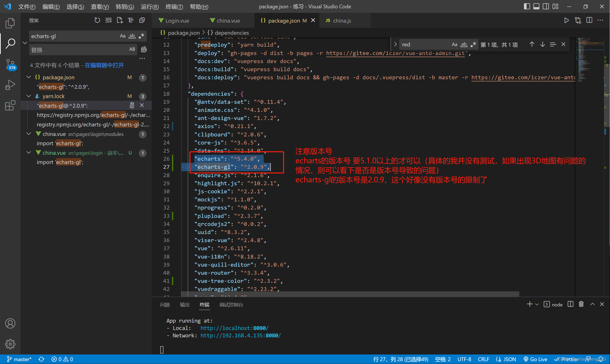This screenshot has width=610, height=364.
Task: Open editor More Actions menu
Action: [600, 20]
